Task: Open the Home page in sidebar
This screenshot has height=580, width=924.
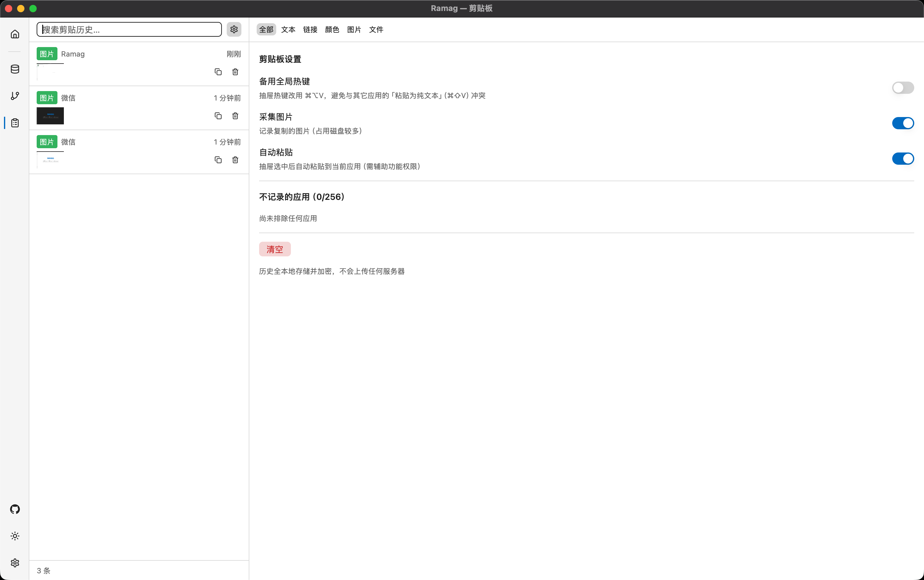Action: coord(15,34)
